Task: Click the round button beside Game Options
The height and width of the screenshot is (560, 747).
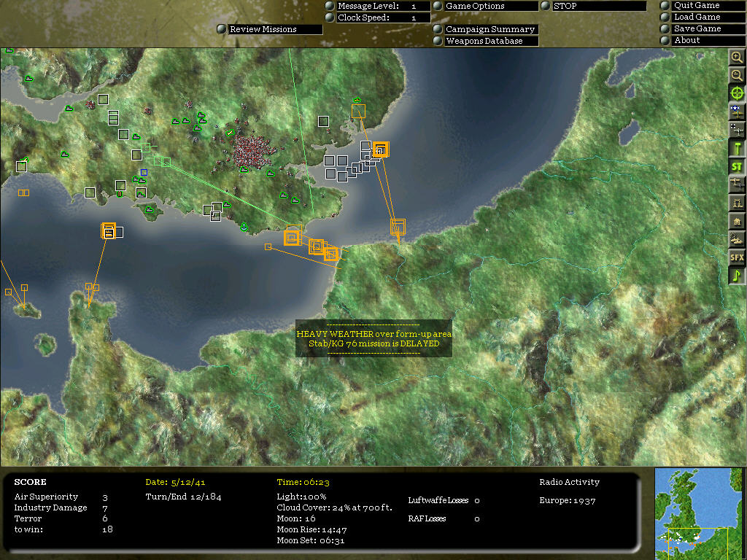Action: point(438,6)
